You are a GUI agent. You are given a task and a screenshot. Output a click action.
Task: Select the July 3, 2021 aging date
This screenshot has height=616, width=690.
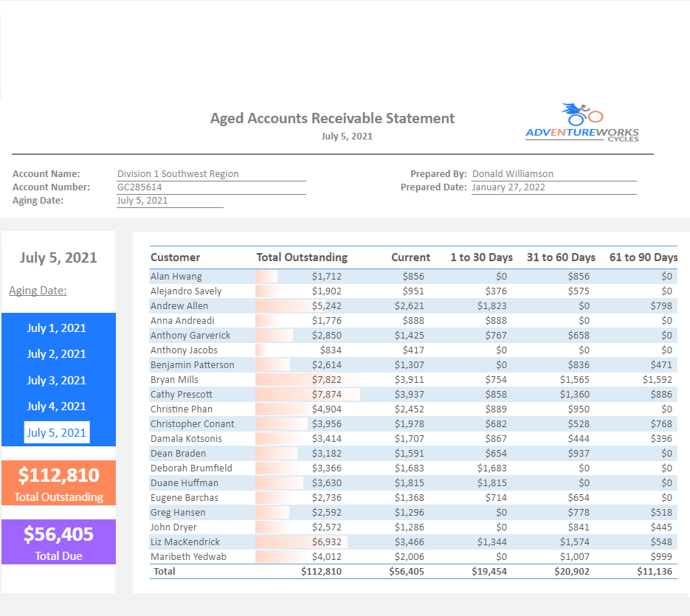[56, 380]
